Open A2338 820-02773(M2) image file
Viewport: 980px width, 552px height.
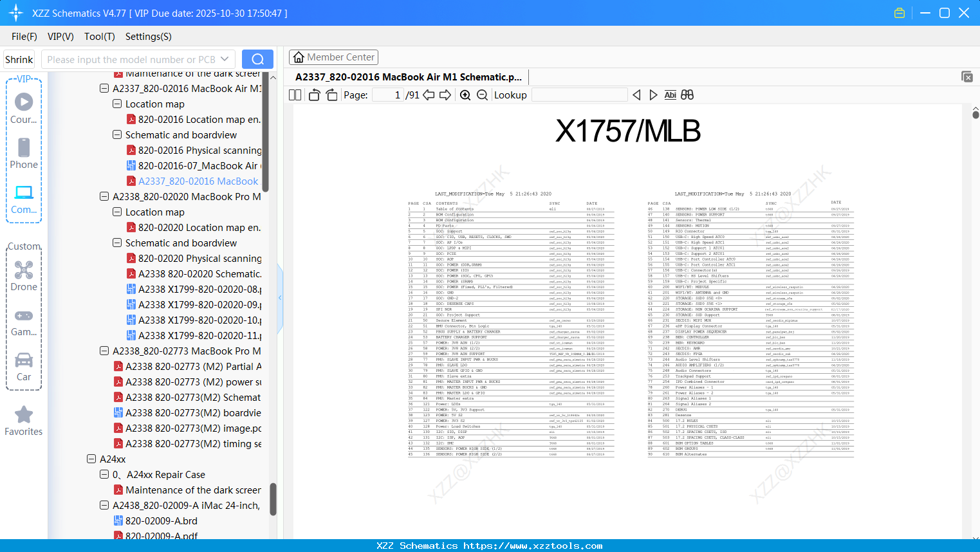coord(194,428)
